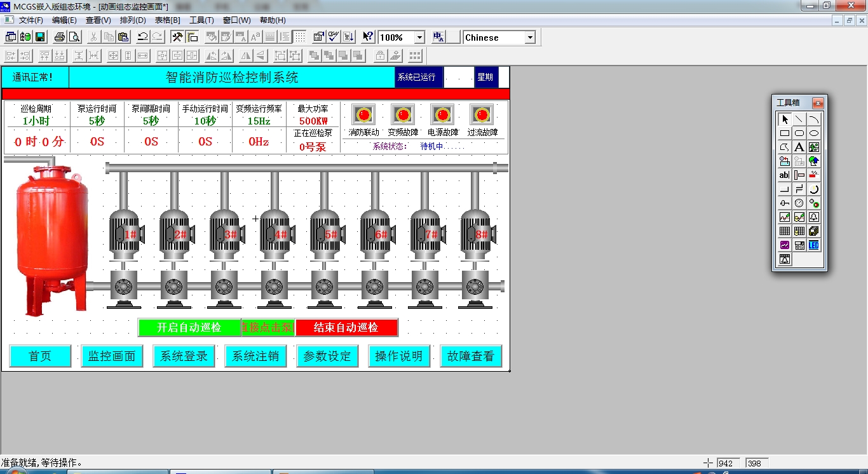Open the 窗口(W) menu
868x474 pixels.
(237, 20)
